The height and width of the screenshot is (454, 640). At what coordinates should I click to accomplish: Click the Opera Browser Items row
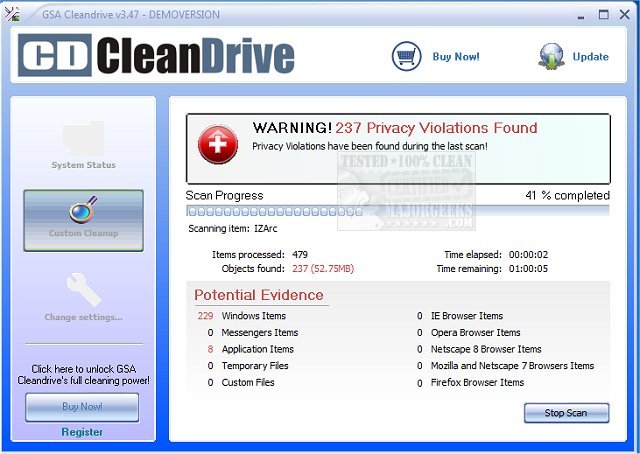[x=469, y=333]
